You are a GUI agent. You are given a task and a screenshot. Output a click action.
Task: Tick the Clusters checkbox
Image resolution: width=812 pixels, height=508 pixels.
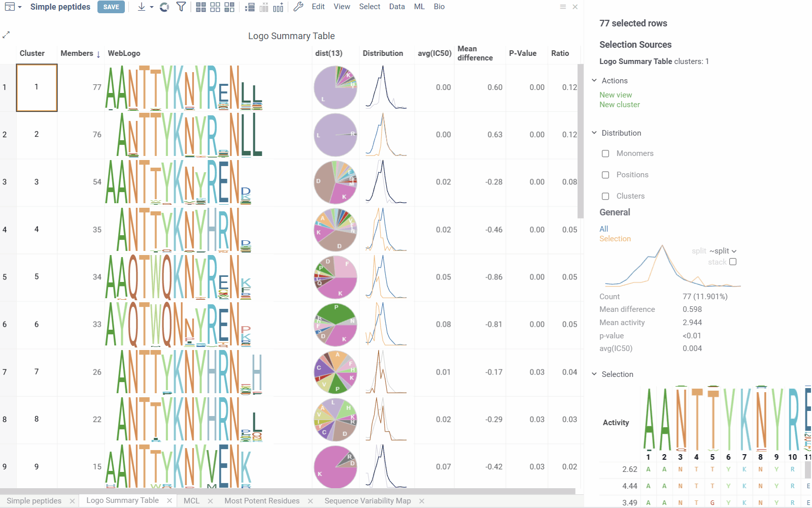(605, 196)
